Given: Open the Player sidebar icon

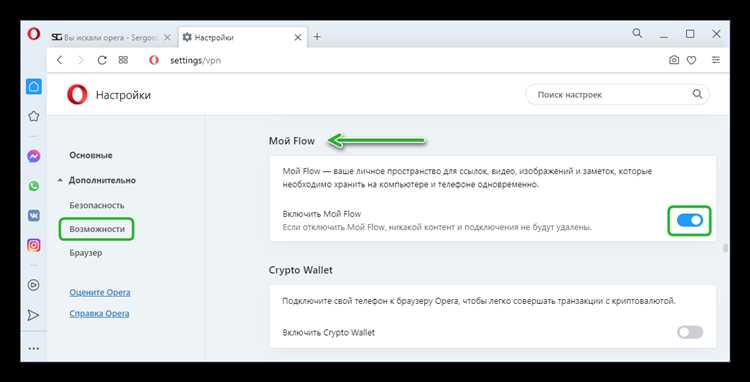Looking at the screenshot, I should click(x=33, y=285).
